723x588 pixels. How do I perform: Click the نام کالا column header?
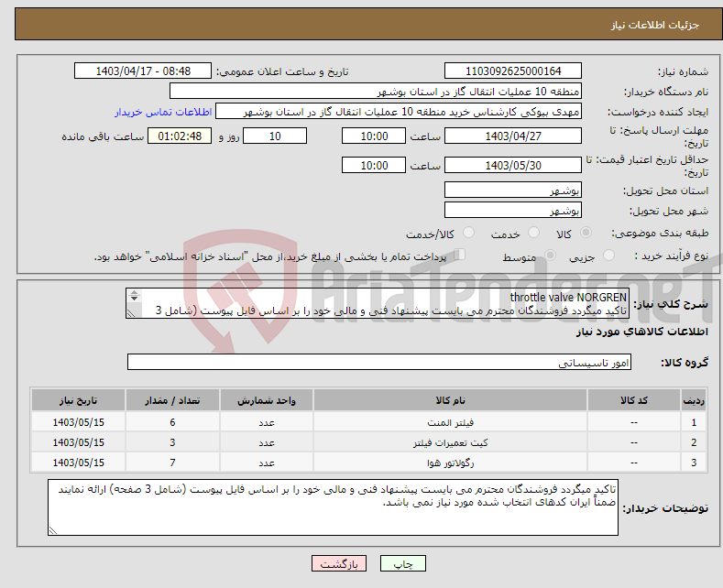(450, 400)
